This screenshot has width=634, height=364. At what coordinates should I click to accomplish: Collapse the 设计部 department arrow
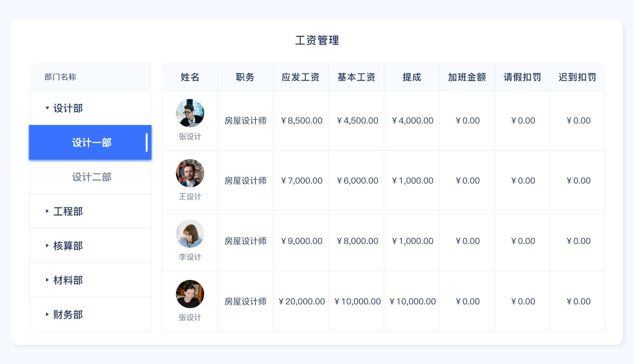click(x=47, y=108)
